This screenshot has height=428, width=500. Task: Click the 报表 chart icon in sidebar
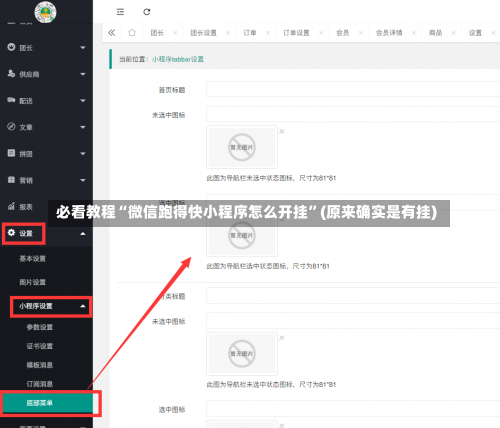tap(11, 206)
